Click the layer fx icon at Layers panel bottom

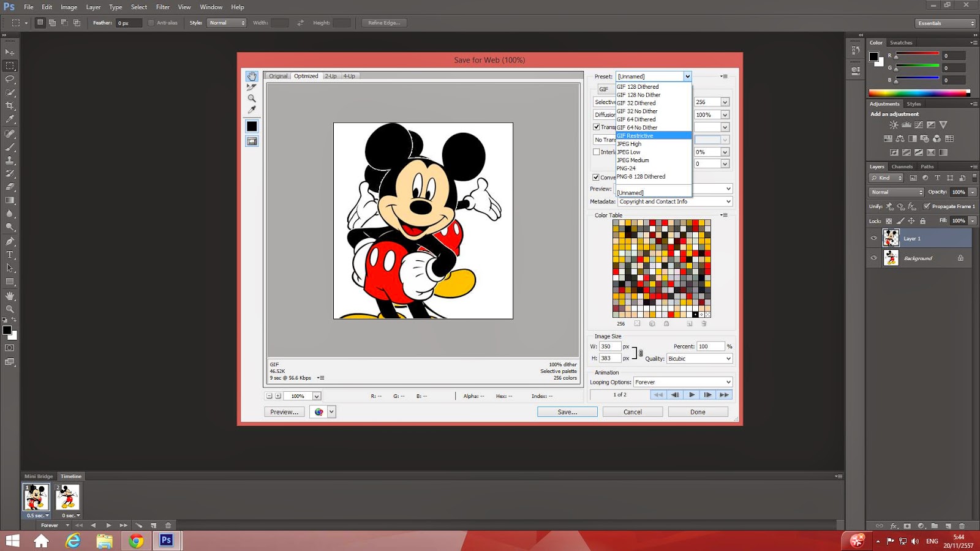(x=894, y=526)
